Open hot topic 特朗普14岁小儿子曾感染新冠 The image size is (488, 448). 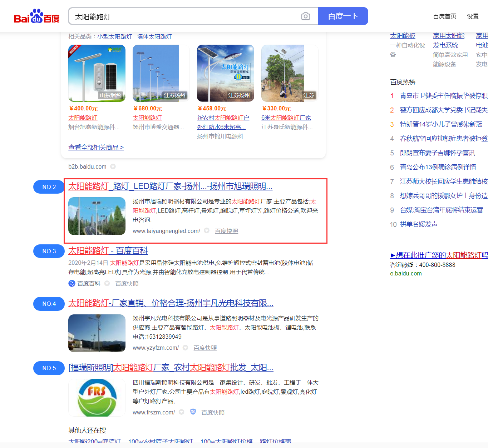[x=441, y=124]
